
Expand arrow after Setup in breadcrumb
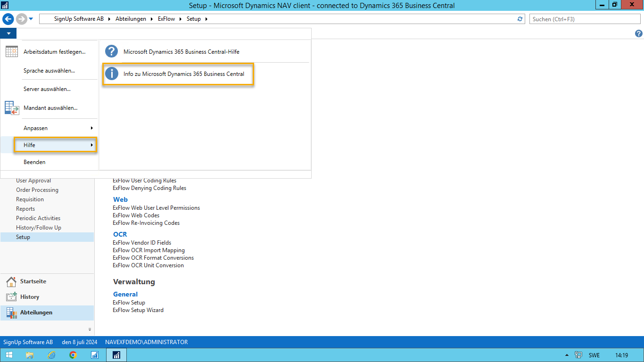206,19
